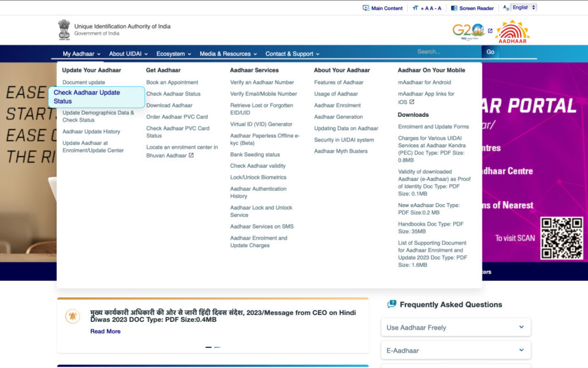Click the Aadhaar logo at top right

pos(512,31)
